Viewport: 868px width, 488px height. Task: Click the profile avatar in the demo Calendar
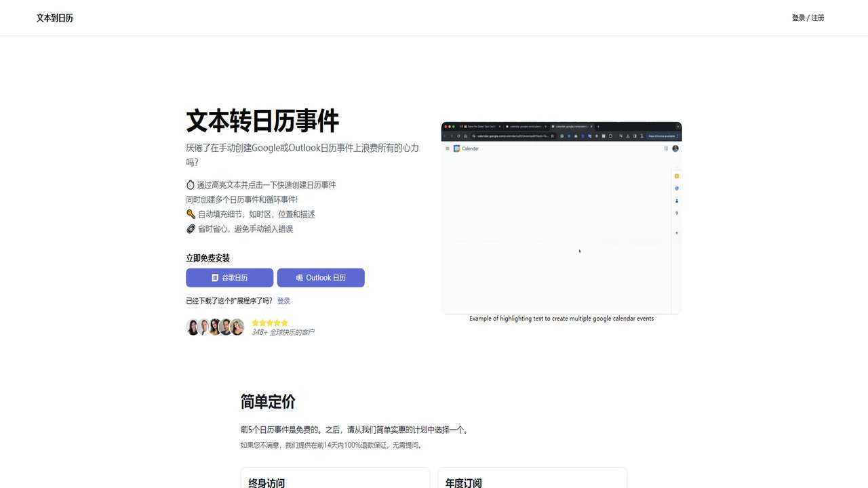[x=675, y=148]
